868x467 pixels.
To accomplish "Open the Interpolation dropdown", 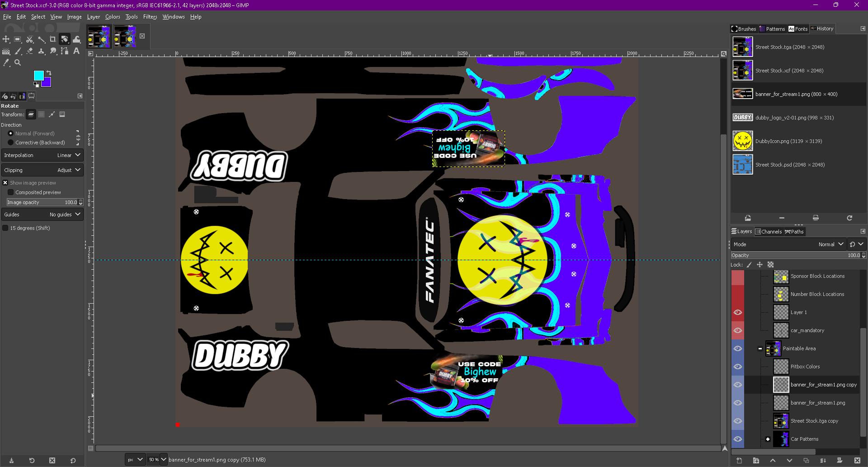I will point(68,155).
